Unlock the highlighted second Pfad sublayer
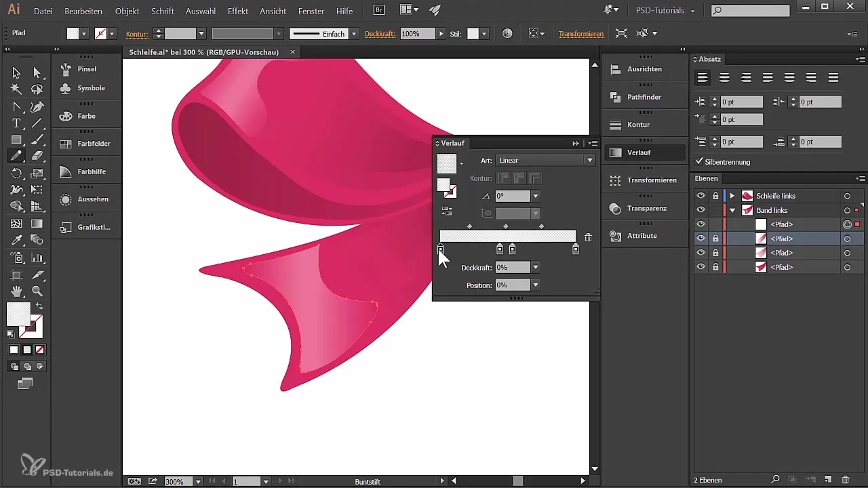The width and height of the screenshot is (868, 488). [715, 239]
